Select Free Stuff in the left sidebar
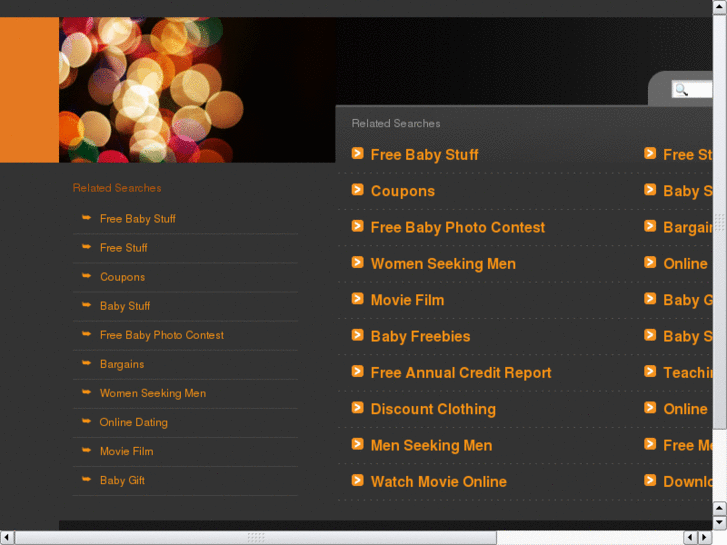Viewport: 727px width, 545px height. point(123,248)
